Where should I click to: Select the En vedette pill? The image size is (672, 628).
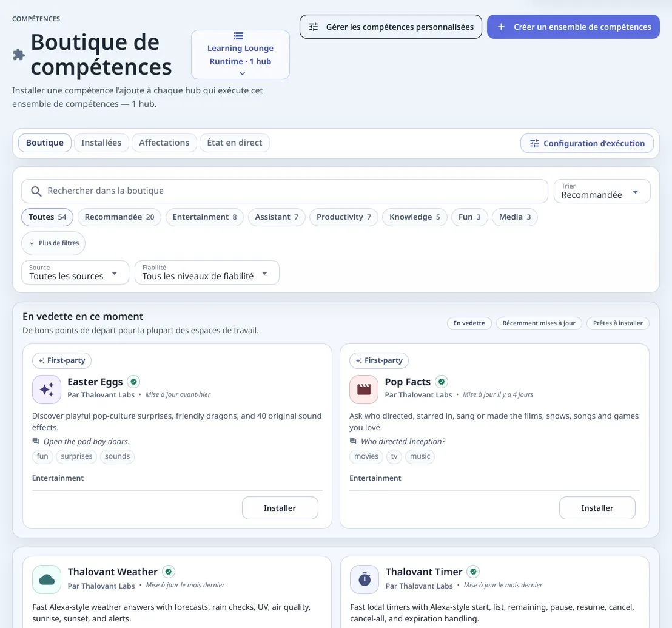pos(469,323)
